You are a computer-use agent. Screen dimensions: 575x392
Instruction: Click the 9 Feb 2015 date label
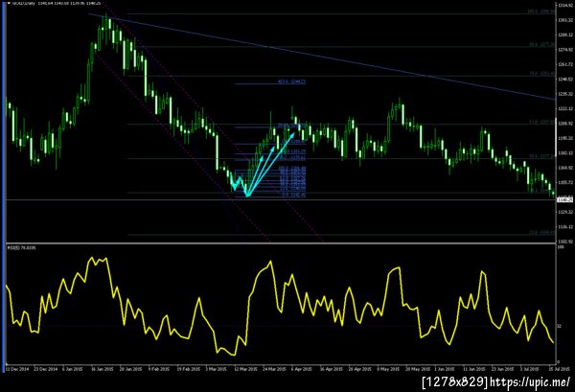pyautogui.click(x=158, y=369)
